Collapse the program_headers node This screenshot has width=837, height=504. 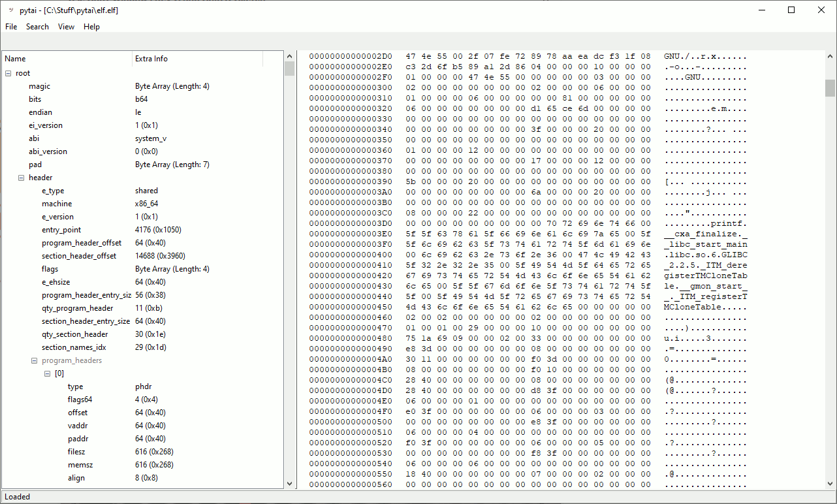35,360
